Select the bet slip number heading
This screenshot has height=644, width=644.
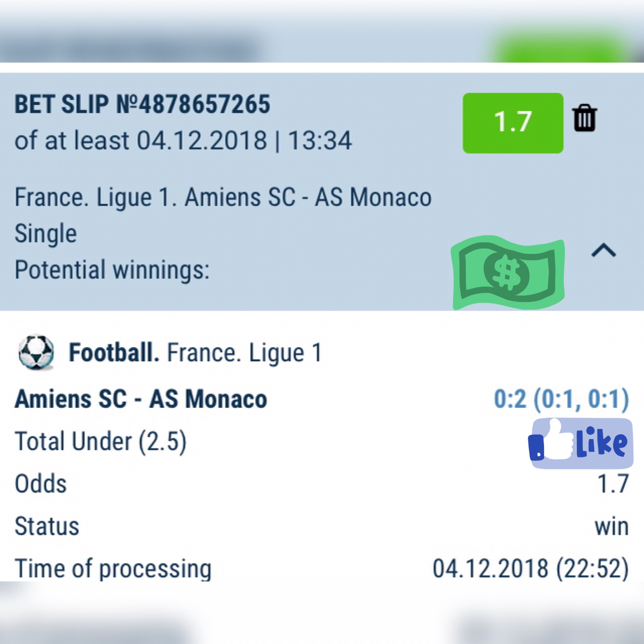(142, 104)
